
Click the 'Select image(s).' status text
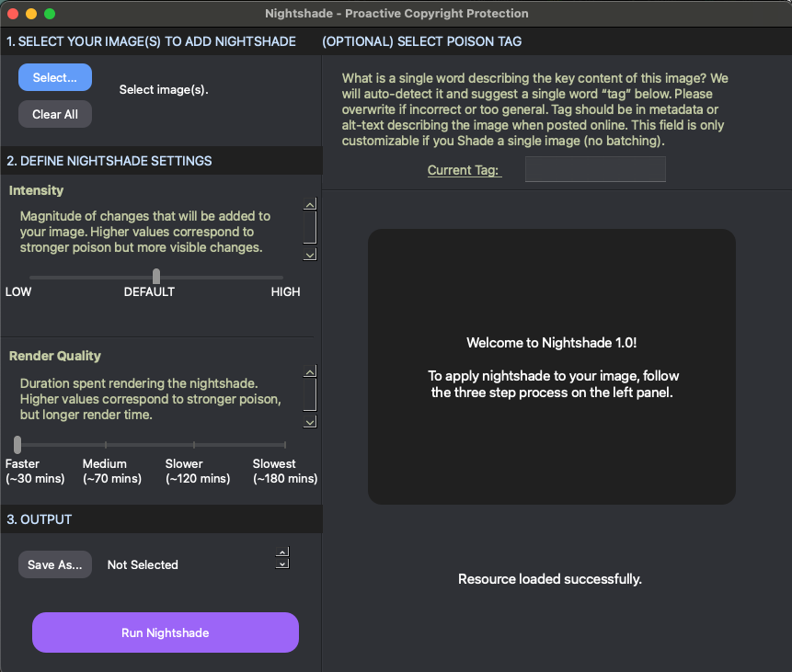tap(164, 90)
